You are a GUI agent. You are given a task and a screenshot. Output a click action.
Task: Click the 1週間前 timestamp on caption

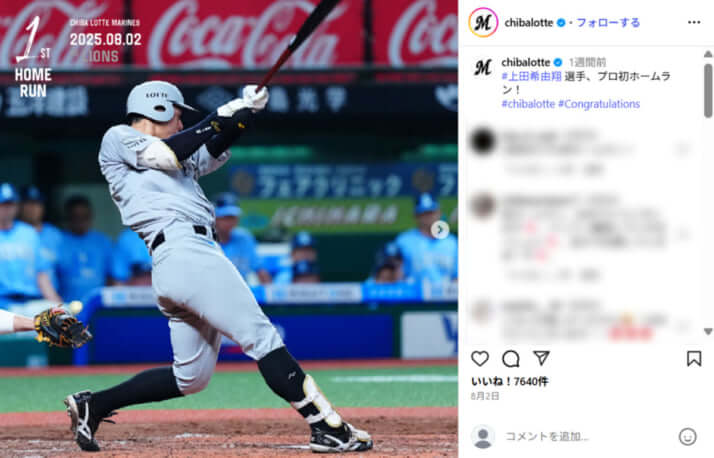587,62
